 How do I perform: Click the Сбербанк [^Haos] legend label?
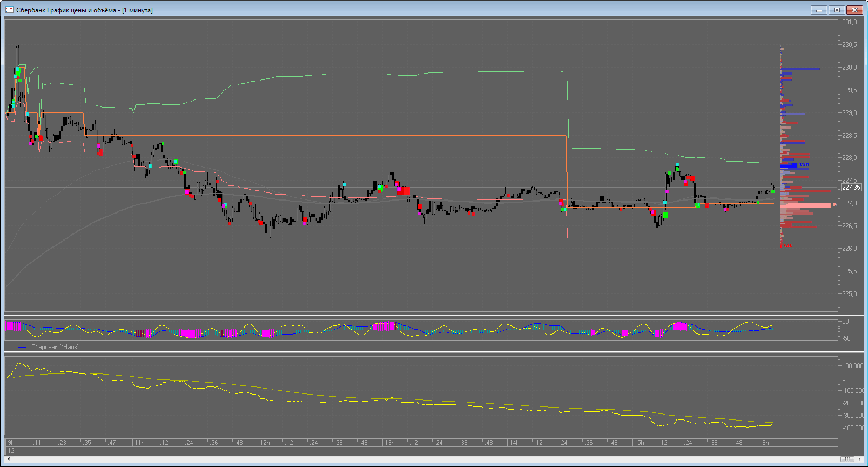pyautogui.click(x=55, y=347)
